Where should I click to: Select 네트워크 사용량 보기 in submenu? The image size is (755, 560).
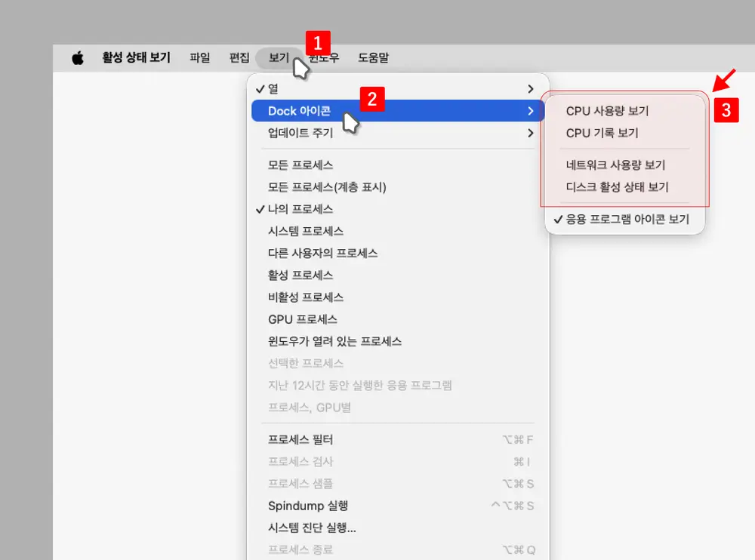pyautogui.click(x=624, y=165)
